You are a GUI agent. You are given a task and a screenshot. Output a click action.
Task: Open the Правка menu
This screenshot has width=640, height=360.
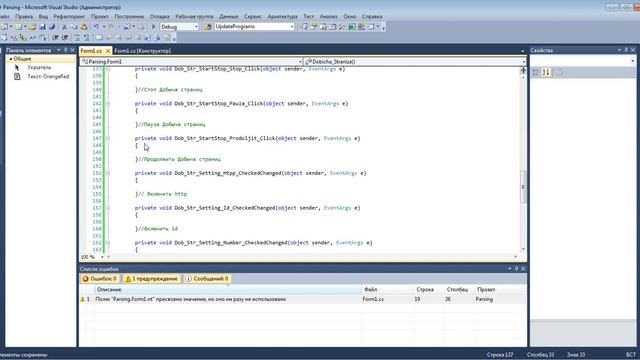pos(24,17)
